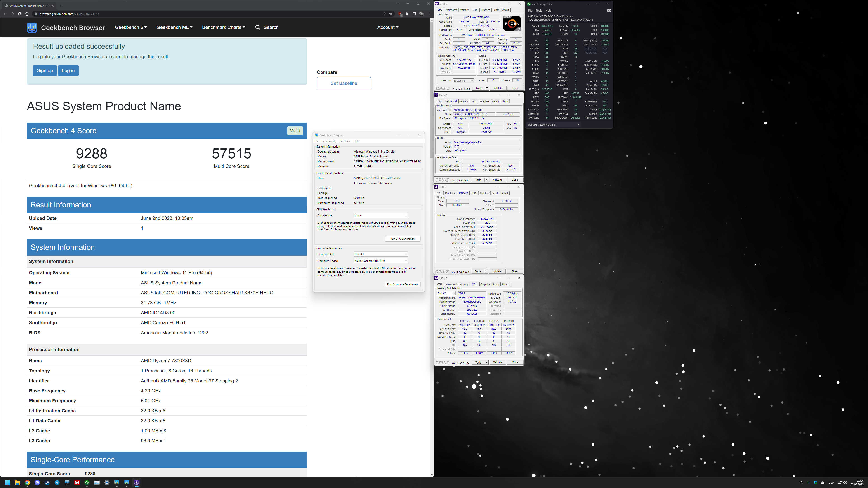Viewport: 868px width, 488px height.
Task: Click the OneDrive cloud tray icon
Action: 823,483
